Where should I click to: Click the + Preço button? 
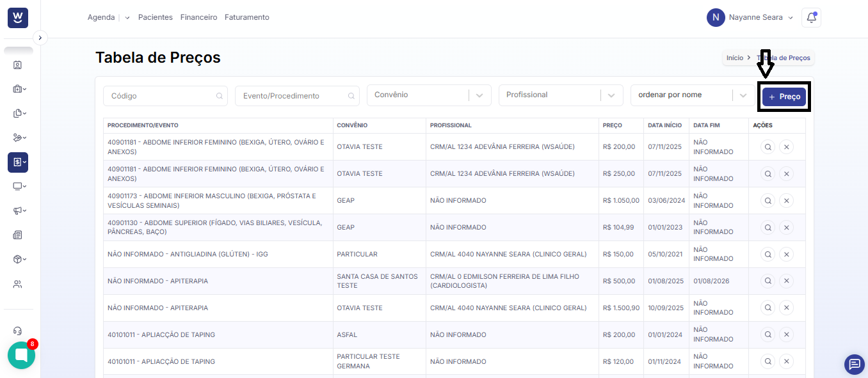pos(784,97)
